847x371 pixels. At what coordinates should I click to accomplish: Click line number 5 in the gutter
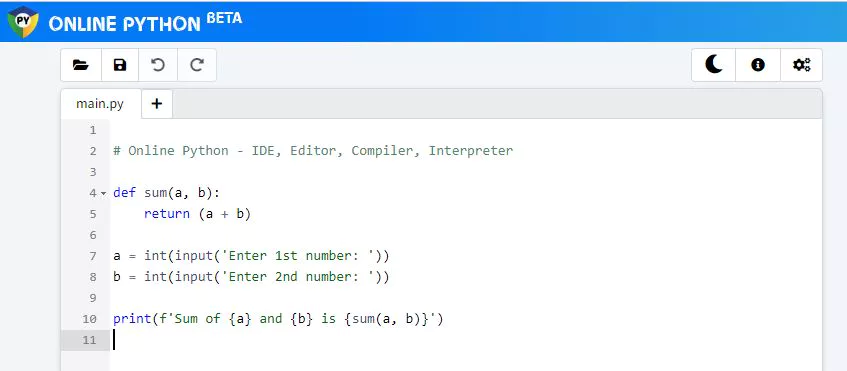(x=92, y=214)
